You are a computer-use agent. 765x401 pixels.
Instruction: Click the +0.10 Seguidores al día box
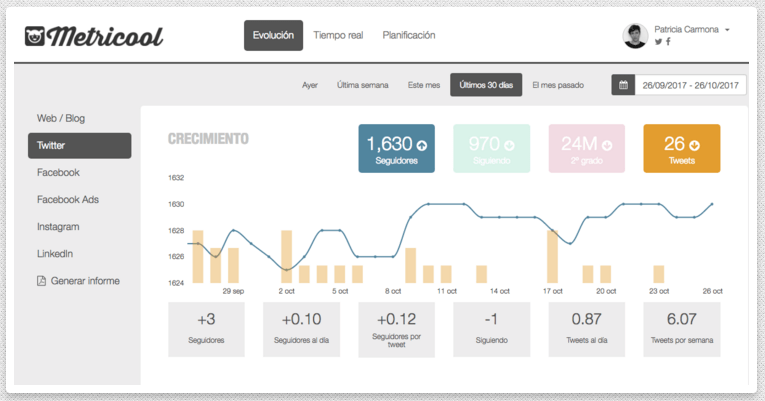click(302, 329)
